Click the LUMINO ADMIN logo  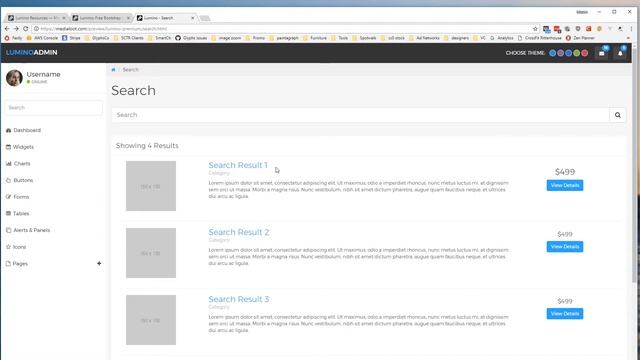coord(31,53)
